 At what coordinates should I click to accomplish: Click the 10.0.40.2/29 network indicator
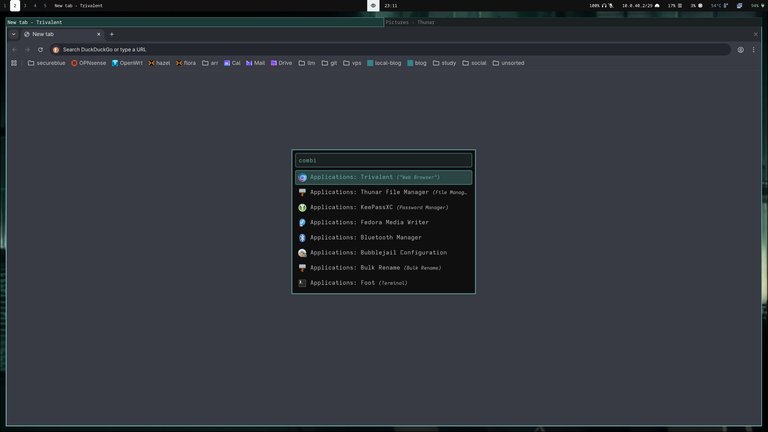(x=641, y=6)
